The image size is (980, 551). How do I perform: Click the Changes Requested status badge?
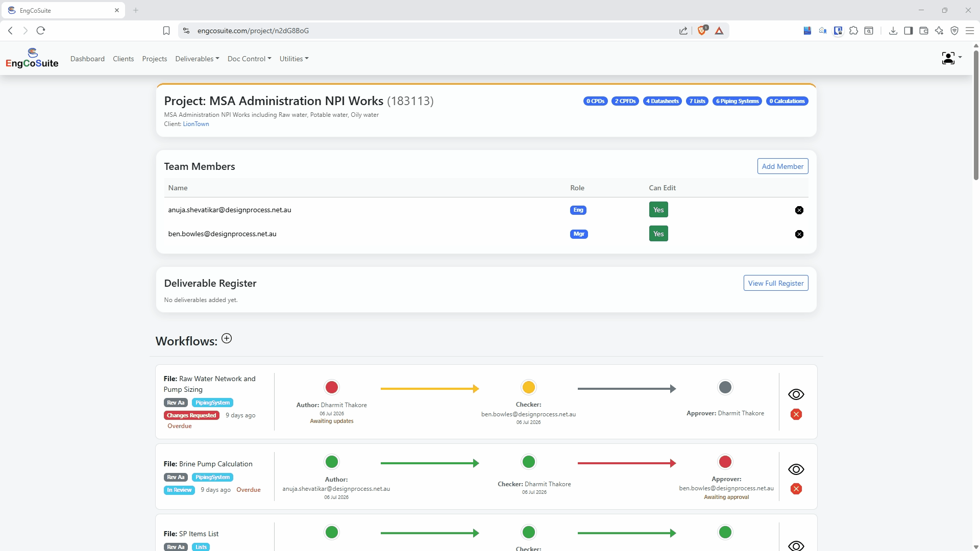coord(191,415)
